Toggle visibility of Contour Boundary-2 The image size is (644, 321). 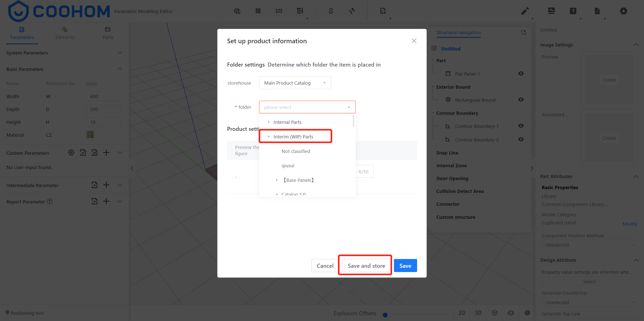tap(521, 139)
